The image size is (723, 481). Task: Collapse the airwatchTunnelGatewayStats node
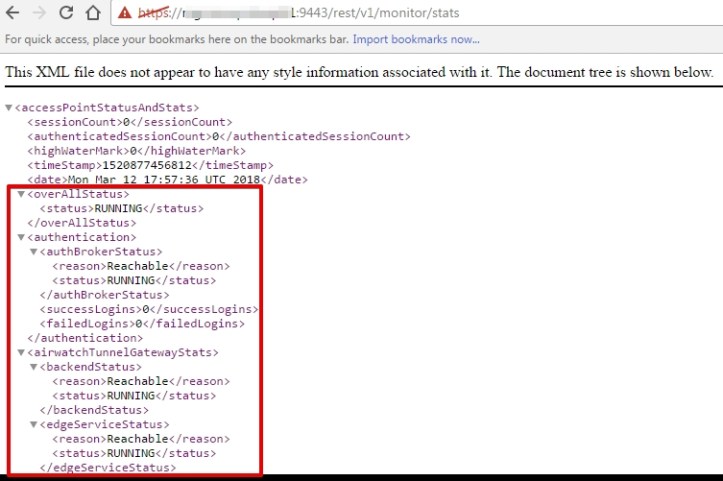point(21,353)
